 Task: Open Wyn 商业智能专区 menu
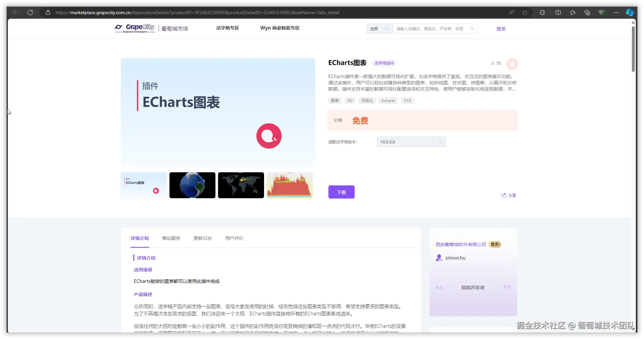pyautogui.click(x=280, y=28)
